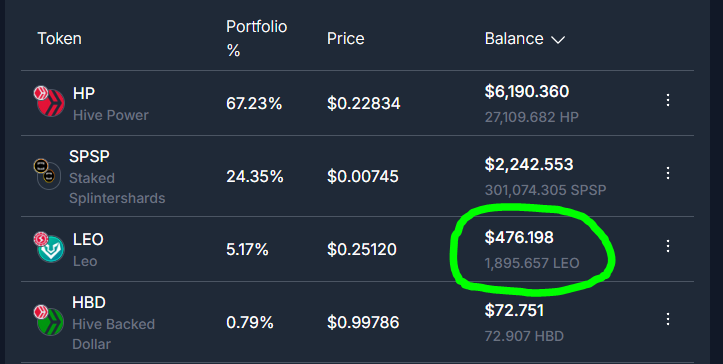Sort table by Balance column header
The image size is (723, 364).
tap(514, 39)
